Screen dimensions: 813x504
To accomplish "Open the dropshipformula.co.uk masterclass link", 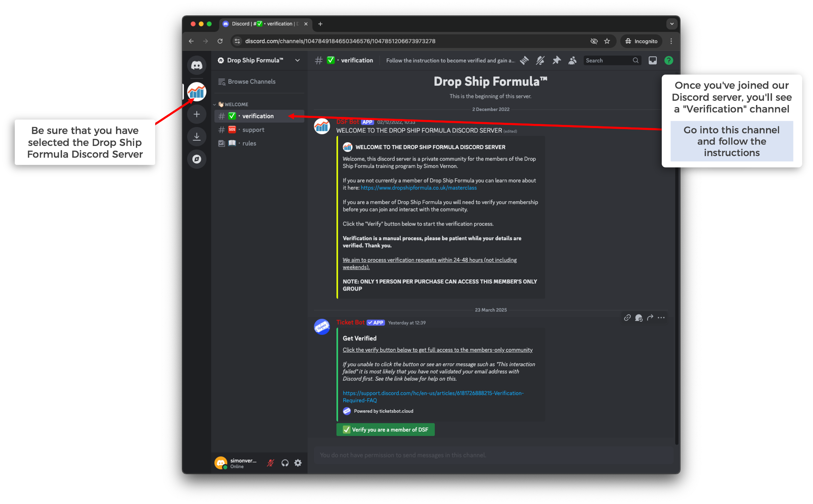I will pyautogui.click(x=419, y=188).
